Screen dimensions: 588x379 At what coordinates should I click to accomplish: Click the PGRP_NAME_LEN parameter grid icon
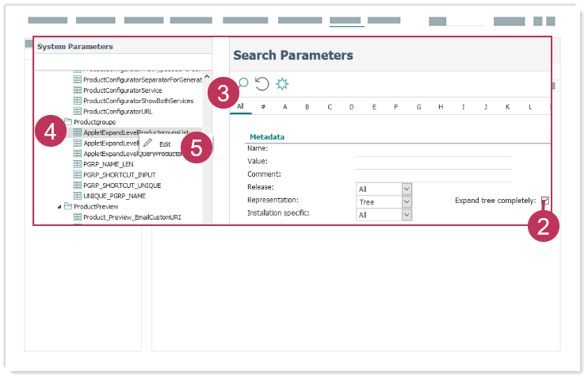78,164
